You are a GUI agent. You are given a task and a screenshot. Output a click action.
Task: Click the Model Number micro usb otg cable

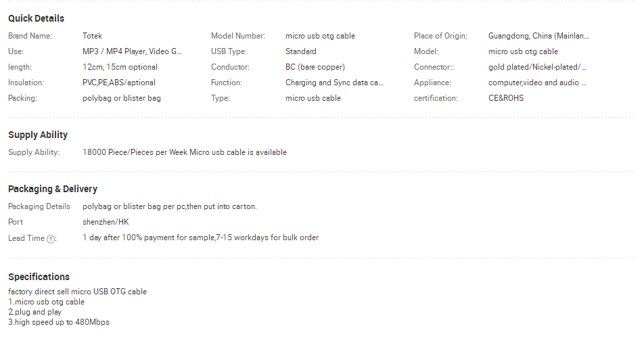click(320, 36)
